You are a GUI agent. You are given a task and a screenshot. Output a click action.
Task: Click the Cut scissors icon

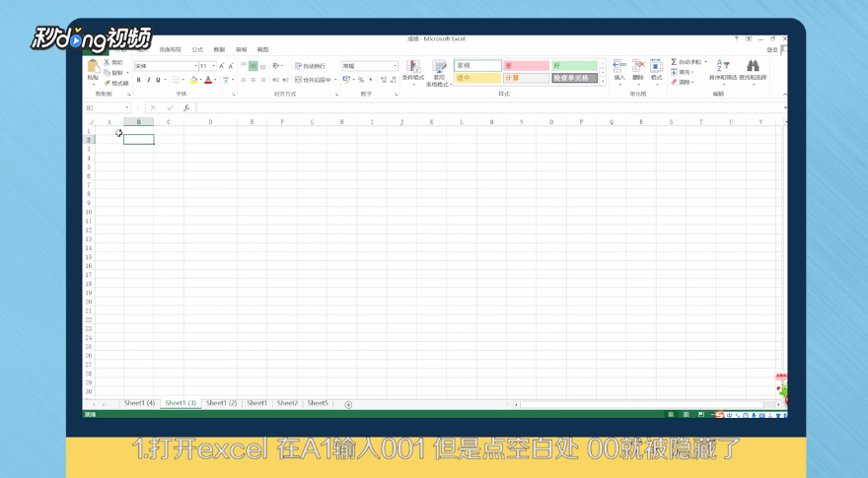107,62
